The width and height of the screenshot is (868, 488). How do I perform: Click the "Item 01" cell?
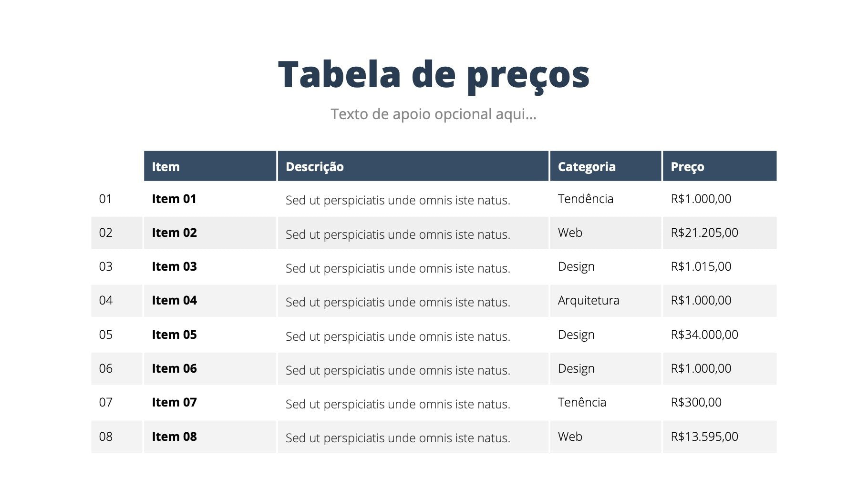(x=174, y=199)
